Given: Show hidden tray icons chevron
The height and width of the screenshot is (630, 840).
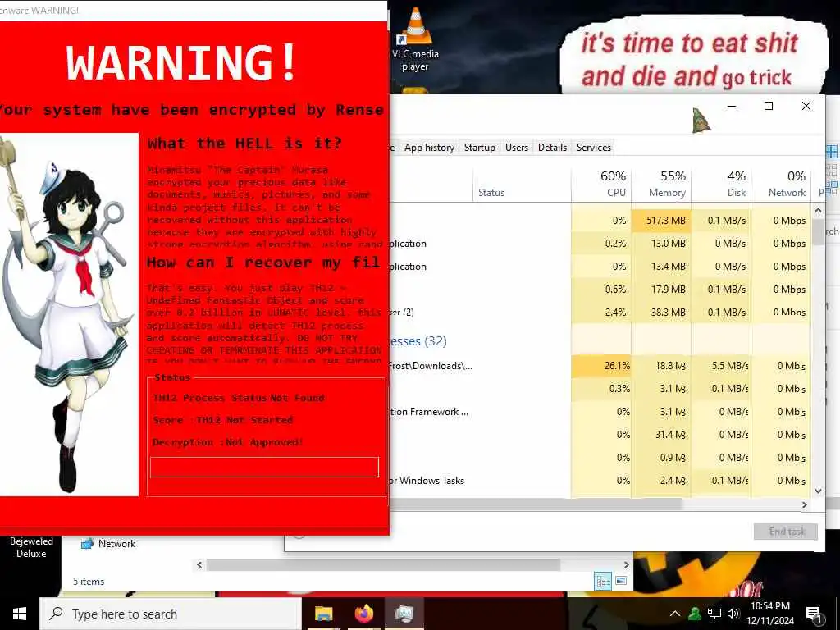Looking at the screenshot, I should tap(675, 614).
